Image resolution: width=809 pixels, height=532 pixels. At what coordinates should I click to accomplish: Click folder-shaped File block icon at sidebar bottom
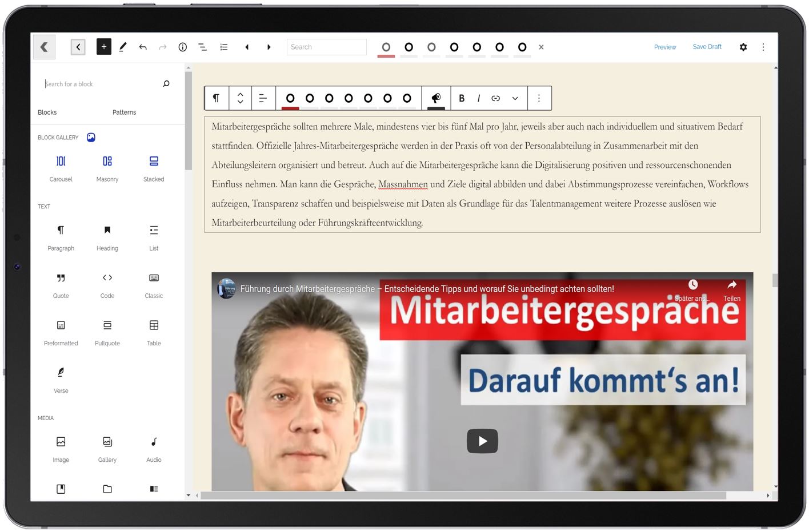pyautogui.click(x=107, y=489)
